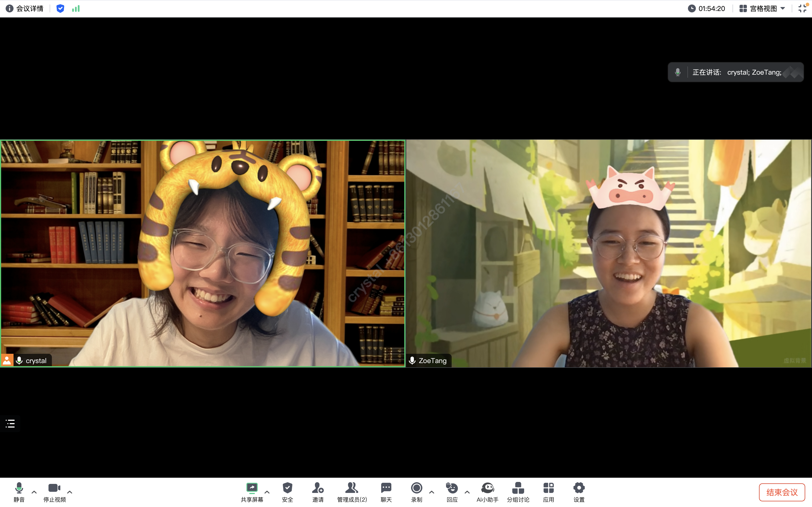Open the security shield icon
812x507 pixels.
60,8
